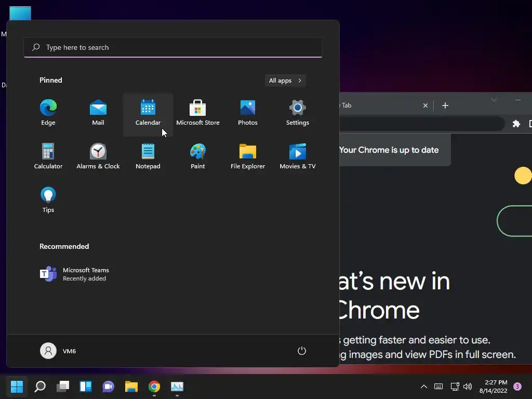Open the Widgets panel from taskbar
This screenshot has height=399, width=532.
(x=86, y=387)
